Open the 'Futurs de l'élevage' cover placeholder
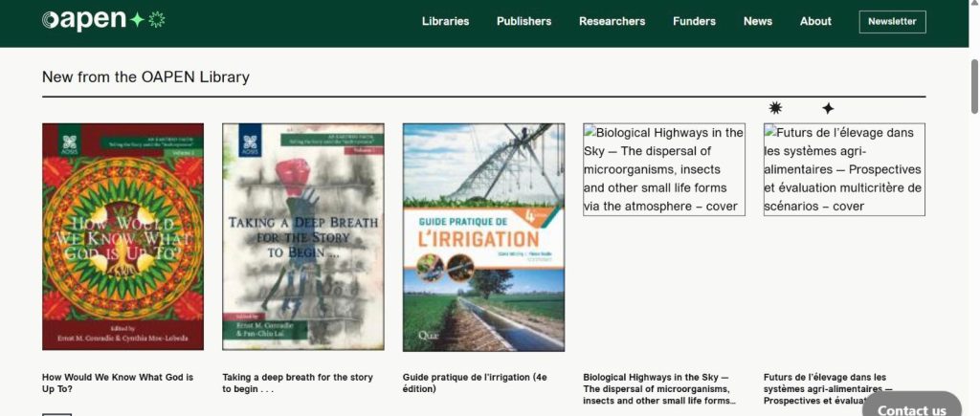The image size is (980, 416). click(843, 169)
